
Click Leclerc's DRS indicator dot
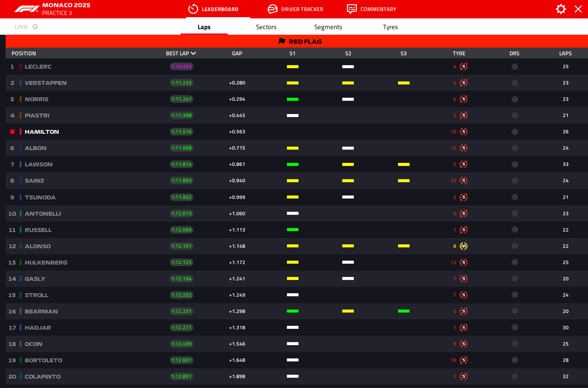tap(515, 66)
